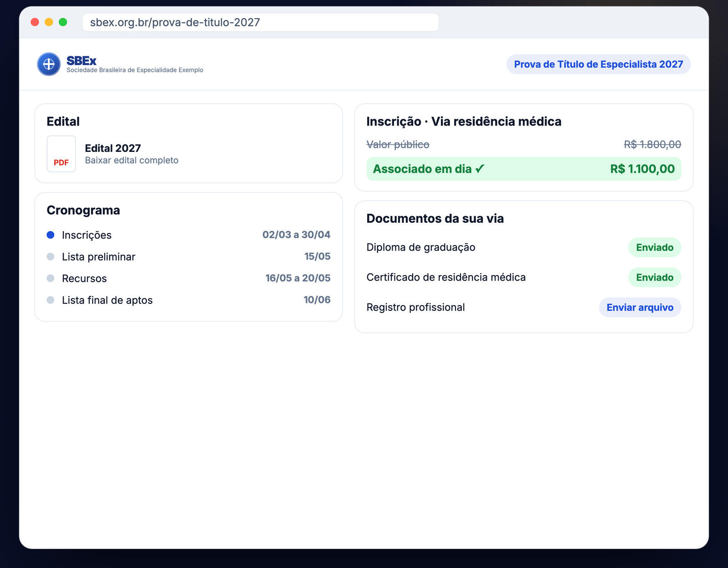Click the Baixar edital completo link

coord(131,160)
